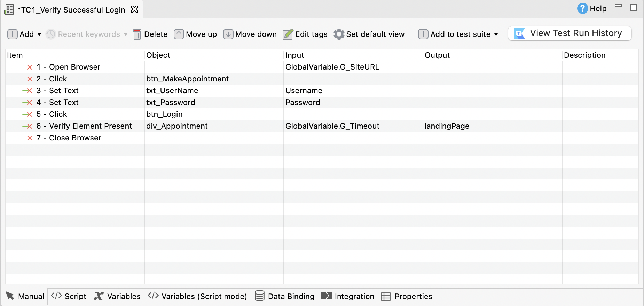
Task: Open the Help question mark icon
Action: (x=582, y=8)
